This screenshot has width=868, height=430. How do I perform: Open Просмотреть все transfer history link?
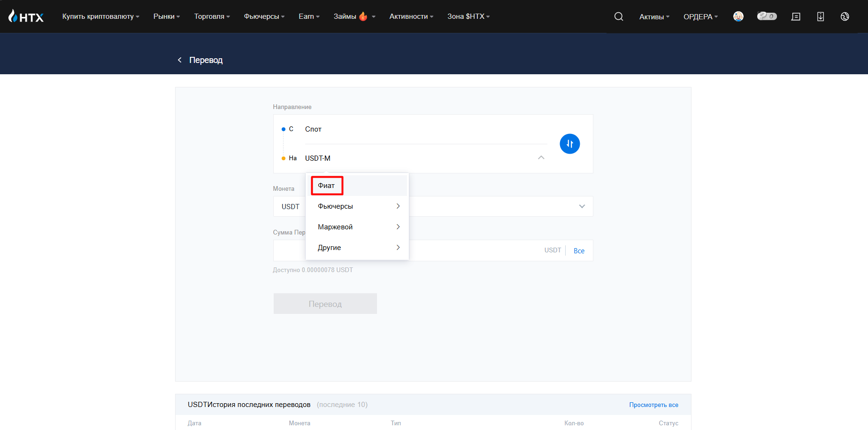tap(653, 405)
